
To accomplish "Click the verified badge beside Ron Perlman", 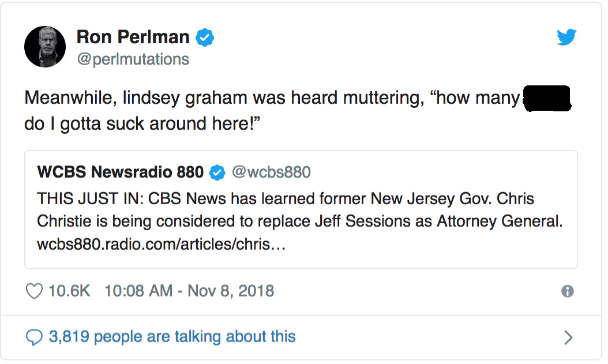I will 205,38.
